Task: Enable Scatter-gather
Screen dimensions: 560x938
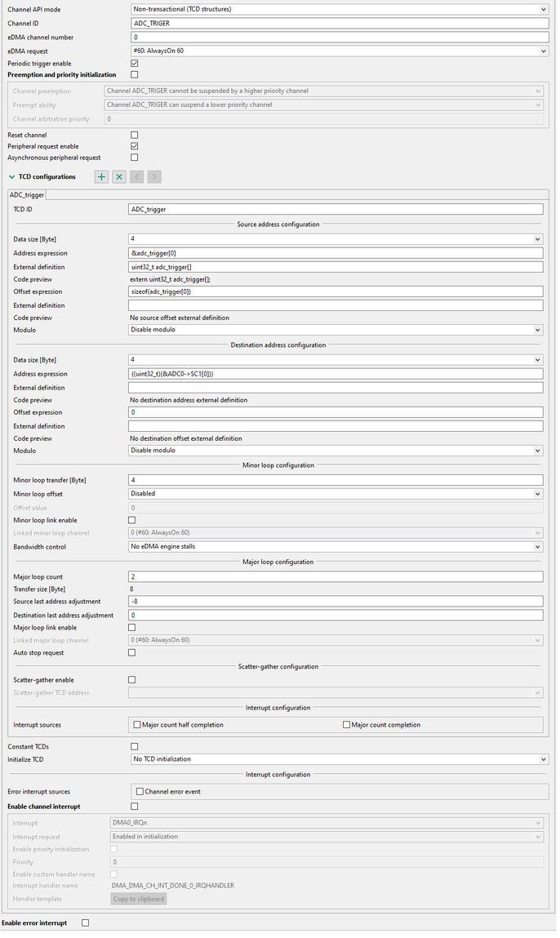Action: click(x=133, y=679)
